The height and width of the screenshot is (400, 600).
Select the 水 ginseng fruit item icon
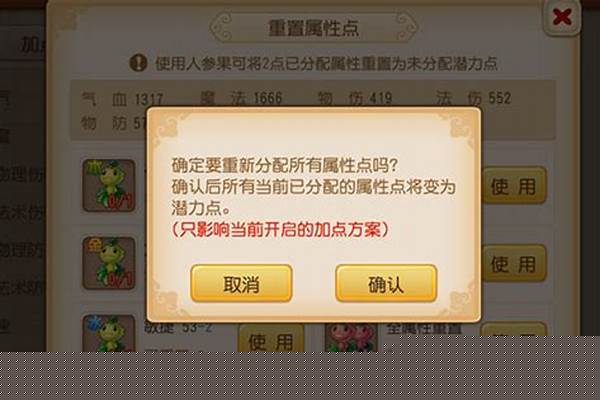(109, 186)
